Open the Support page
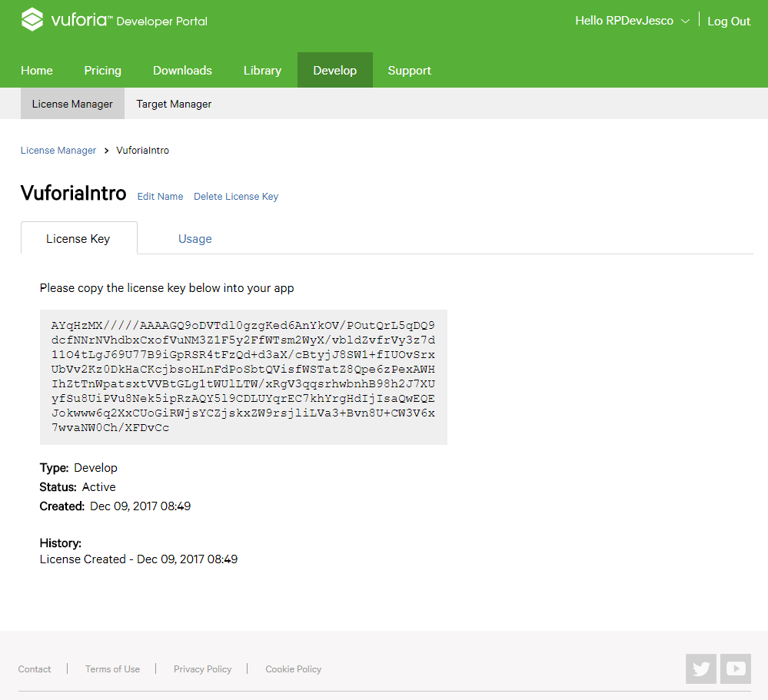Screen dimensions: 768x700 point(410,71)
